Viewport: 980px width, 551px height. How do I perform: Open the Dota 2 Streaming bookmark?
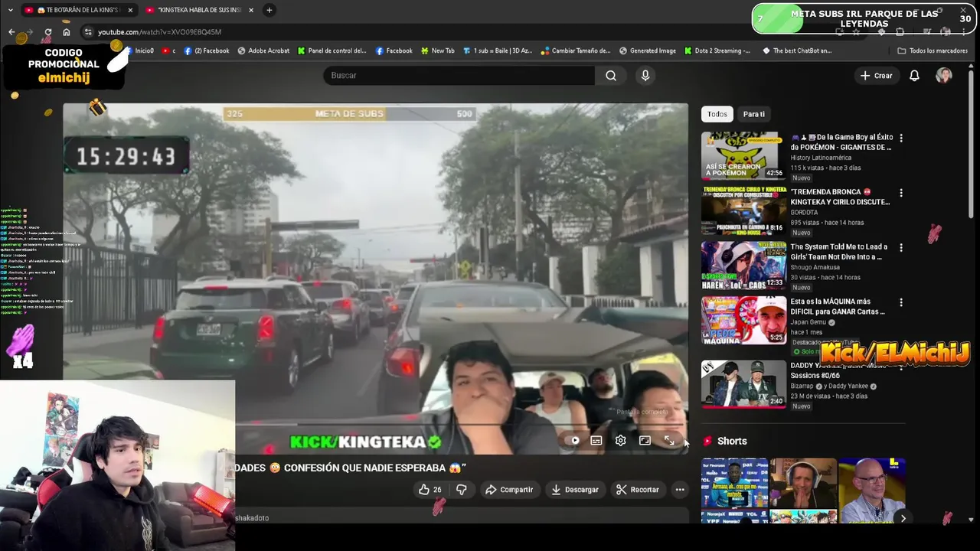pos(717,51)
